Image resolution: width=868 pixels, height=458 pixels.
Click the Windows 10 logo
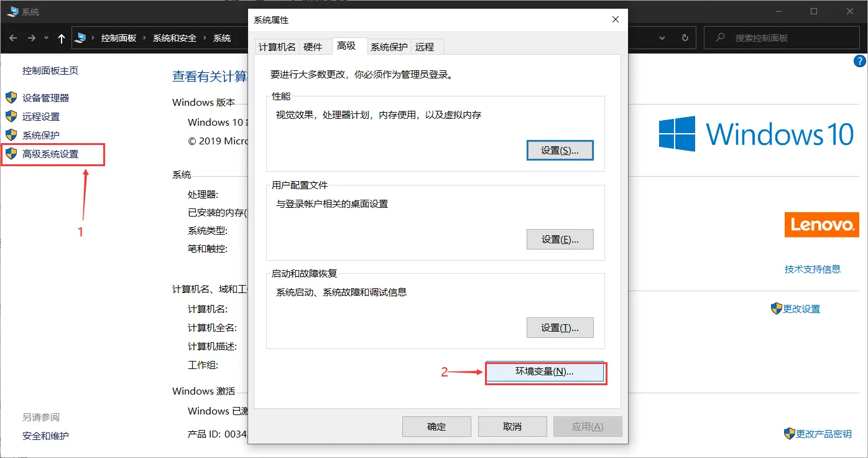pyautogui.click(x=757, y=133)
